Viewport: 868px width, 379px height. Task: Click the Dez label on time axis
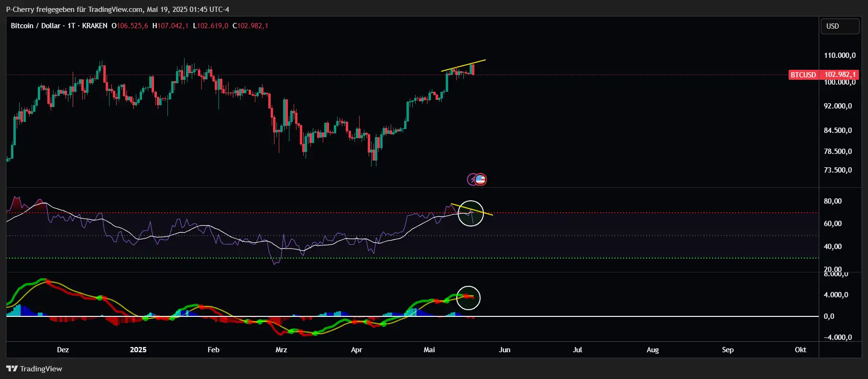(x=63, y=350)
